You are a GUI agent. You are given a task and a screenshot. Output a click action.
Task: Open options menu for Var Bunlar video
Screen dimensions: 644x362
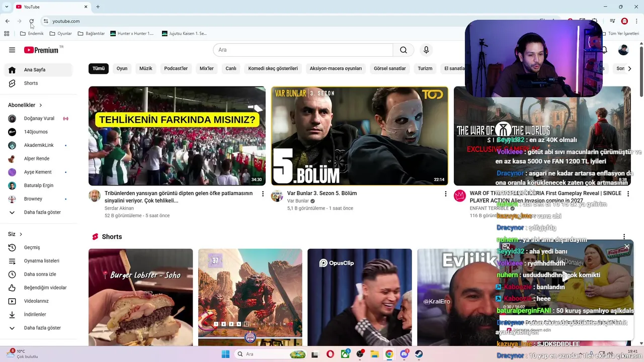445,194
